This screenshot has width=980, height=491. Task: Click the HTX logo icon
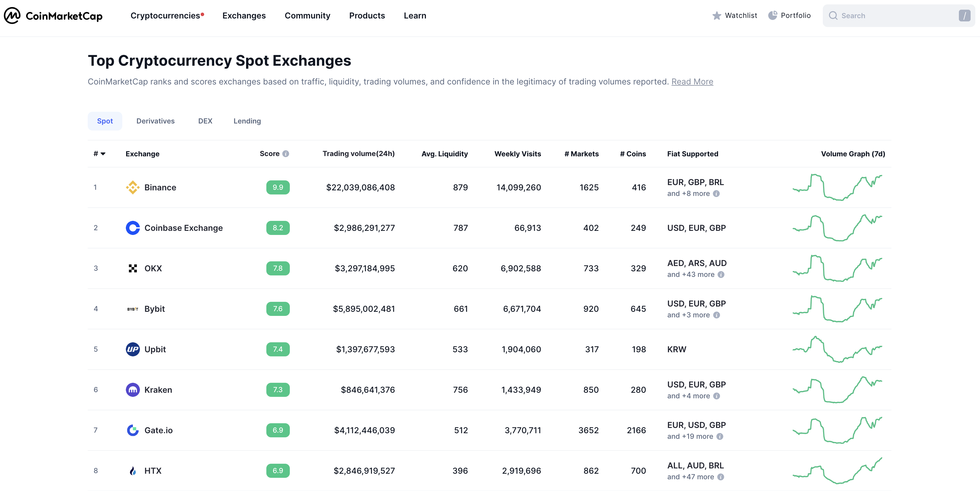[133, 471]
